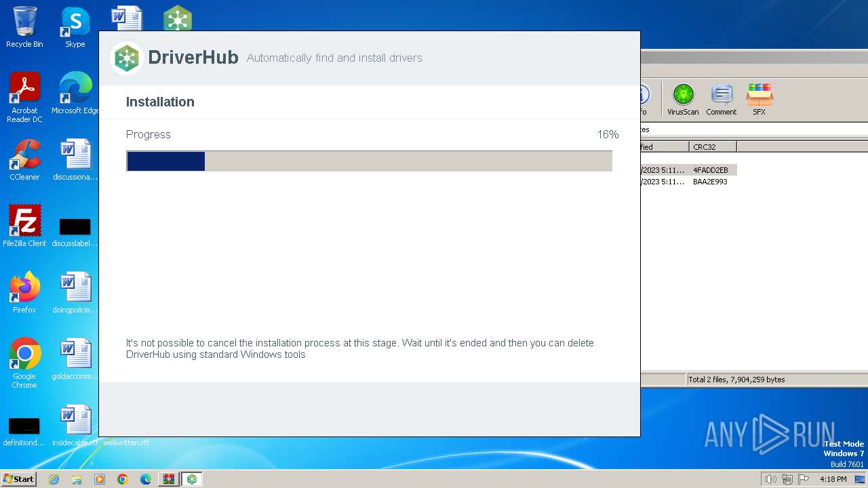Click the installation progress bar
Screen dimensions: 868x488
(x=369, y=161)
